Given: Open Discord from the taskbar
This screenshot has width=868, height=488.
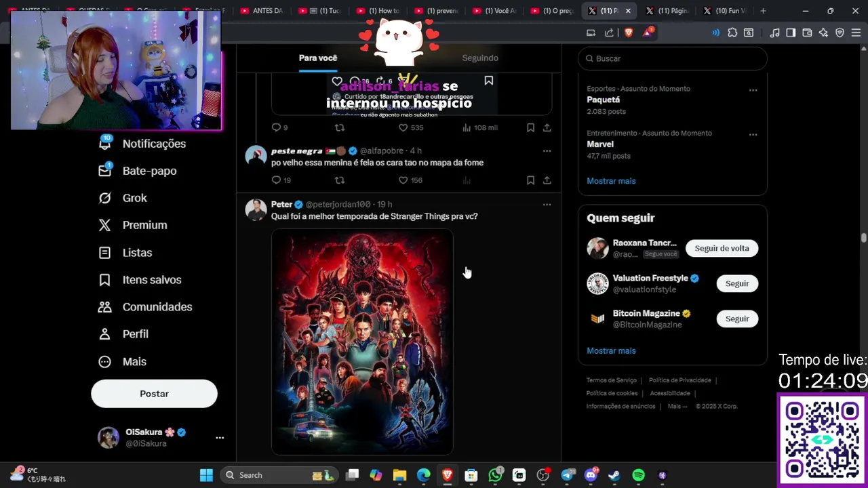Looking at the screenshot, I should (591, 475).
